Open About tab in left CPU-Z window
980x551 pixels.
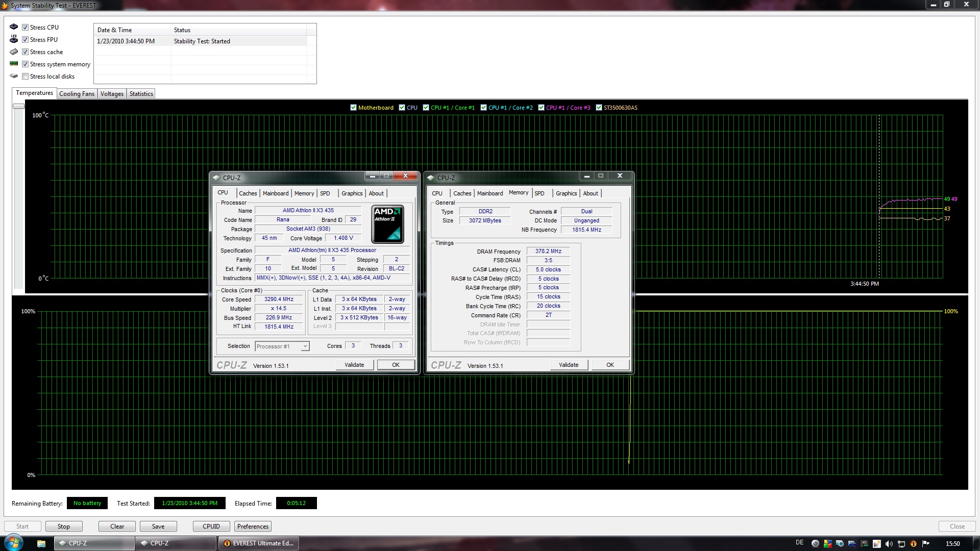376,193
